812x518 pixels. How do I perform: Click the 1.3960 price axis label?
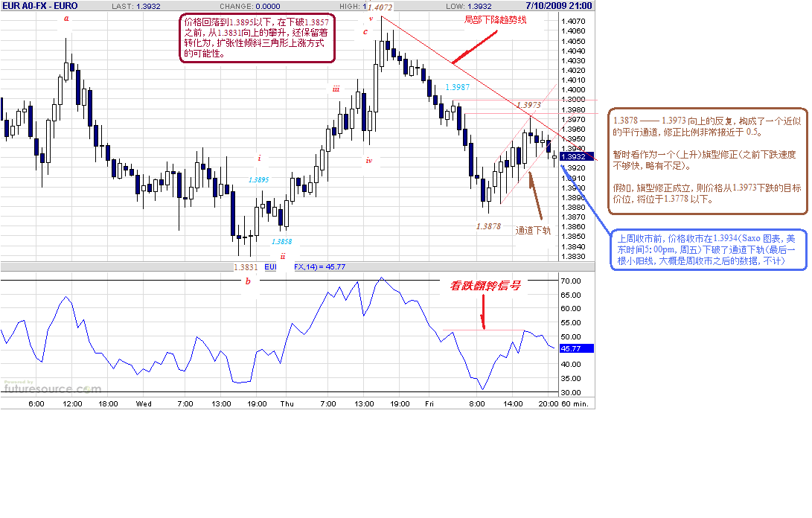pos(573,129)
